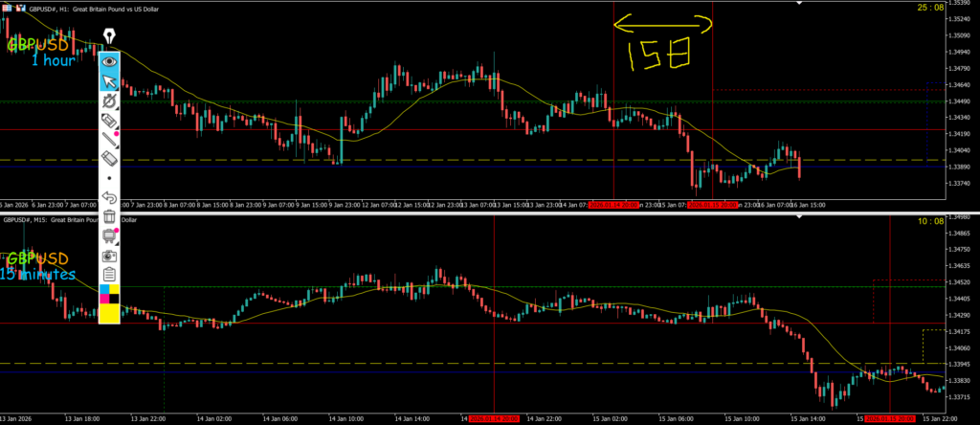
Task: Select the eraser tool
Action: click(109, 157)
